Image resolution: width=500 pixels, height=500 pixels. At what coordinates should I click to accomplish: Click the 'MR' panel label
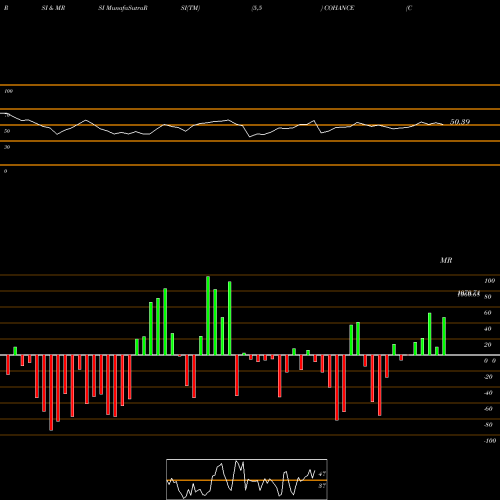point(446,260)
